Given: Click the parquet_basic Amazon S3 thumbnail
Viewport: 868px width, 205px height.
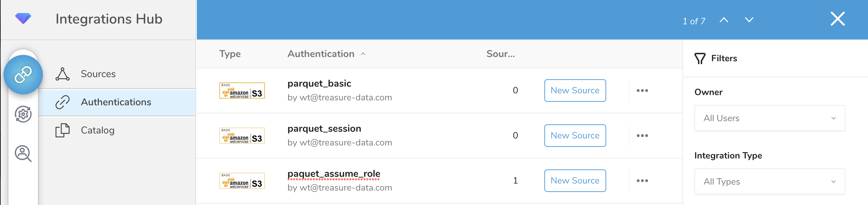Looking at the screenshot, I should (x=242, y=91).
